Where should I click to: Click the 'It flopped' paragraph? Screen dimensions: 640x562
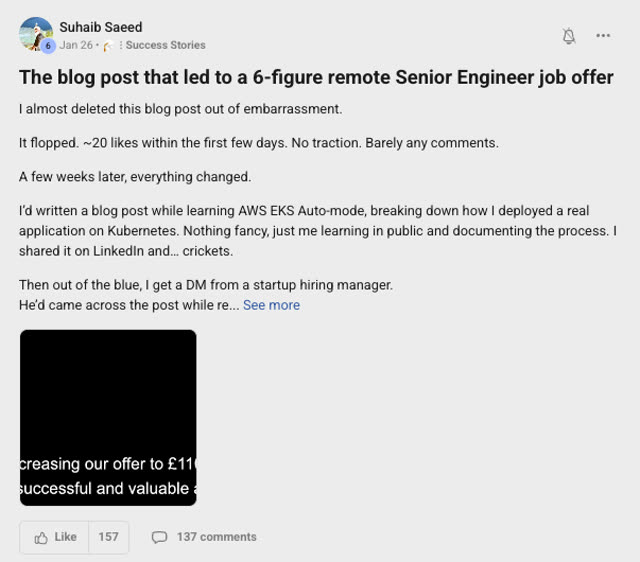[259, 143]
